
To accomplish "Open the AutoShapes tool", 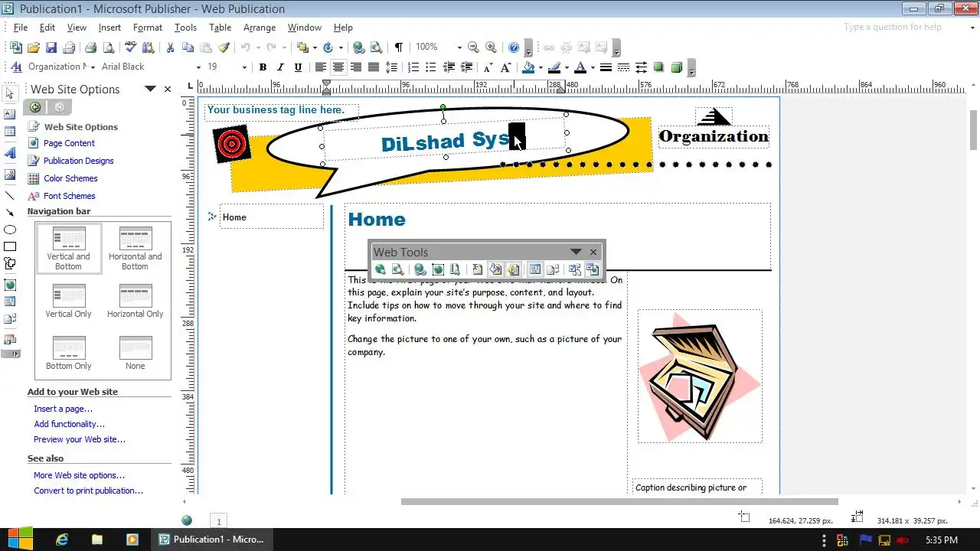I will click(x=10, y=263).
